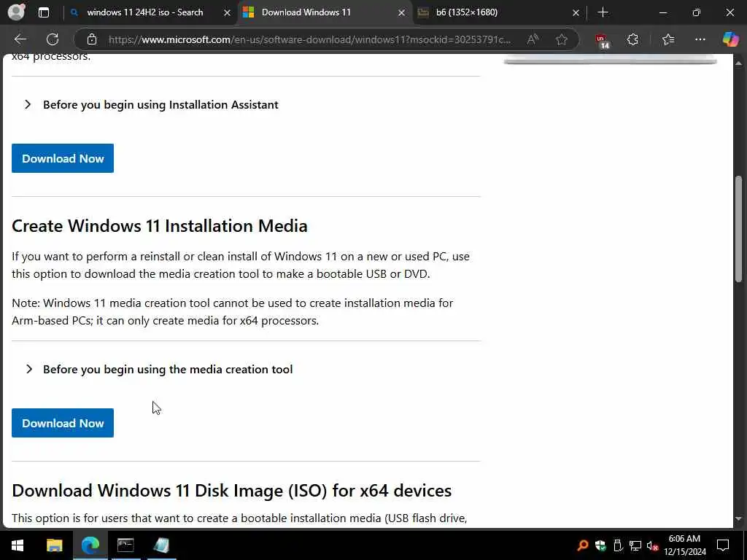Open the Favorites list
Screen dimensions: 747x560
pyautogui.click(x=668, y=39)
